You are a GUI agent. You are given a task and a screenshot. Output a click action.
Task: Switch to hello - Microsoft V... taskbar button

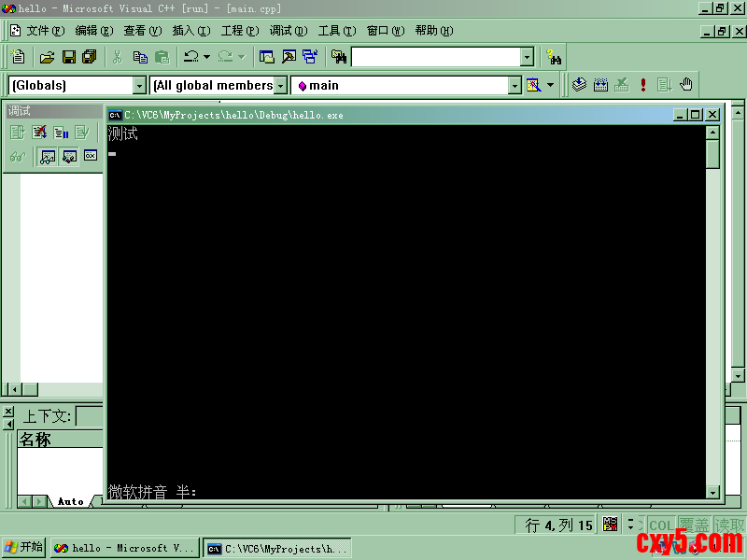(x=125, y=548)
